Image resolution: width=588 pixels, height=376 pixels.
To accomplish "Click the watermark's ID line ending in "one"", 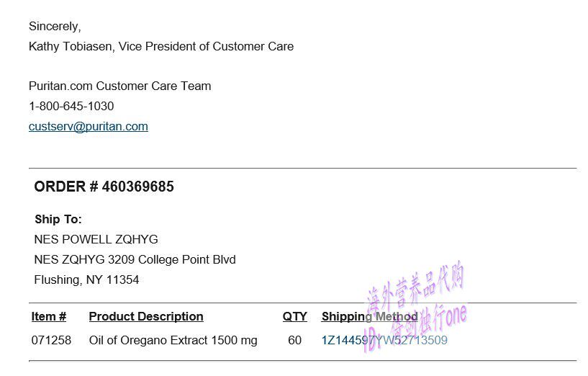I will pyautogui.click(x=417, y=328).
